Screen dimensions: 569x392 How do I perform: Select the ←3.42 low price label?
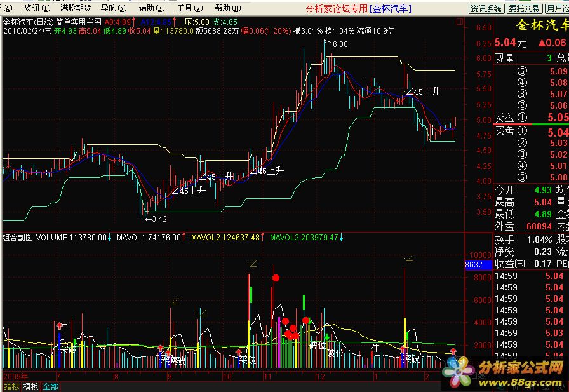156,219
